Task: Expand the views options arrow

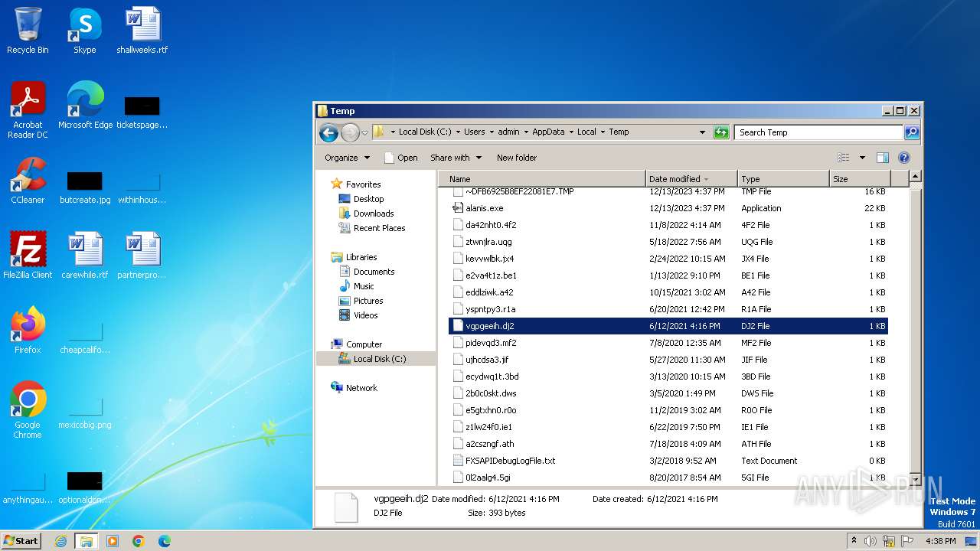Action: (862, 158)
